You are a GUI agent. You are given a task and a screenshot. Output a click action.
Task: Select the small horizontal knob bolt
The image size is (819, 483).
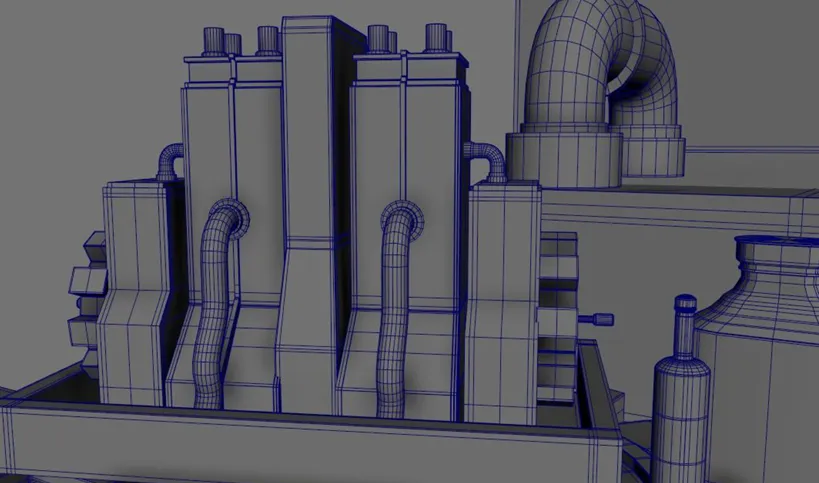point(596,319)
